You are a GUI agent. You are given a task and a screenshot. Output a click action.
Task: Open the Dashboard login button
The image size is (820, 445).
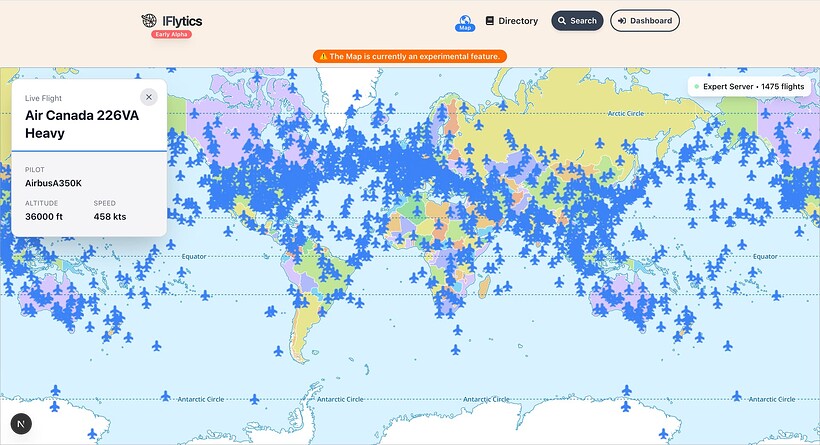[645, 21]
